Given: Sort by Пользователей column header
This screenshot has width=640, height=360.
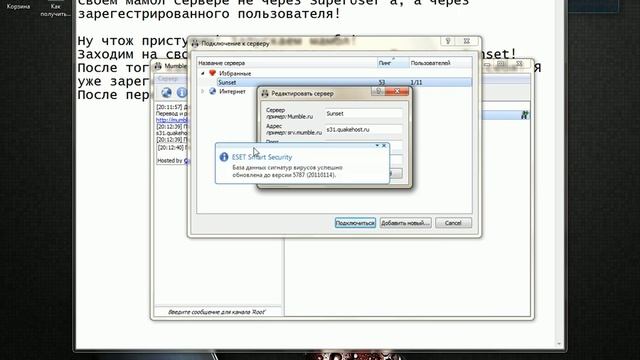Looking at the screenshot, I should point(440,63).
